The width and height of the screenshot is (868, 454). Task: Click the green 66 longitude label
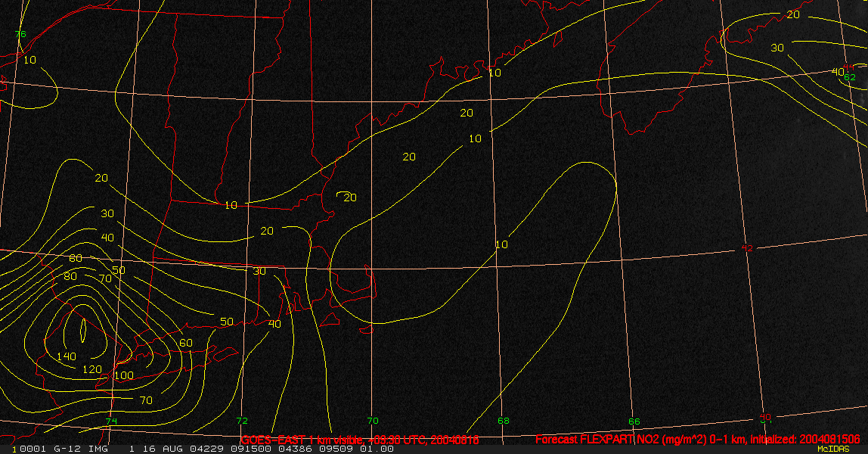[634, 421]
